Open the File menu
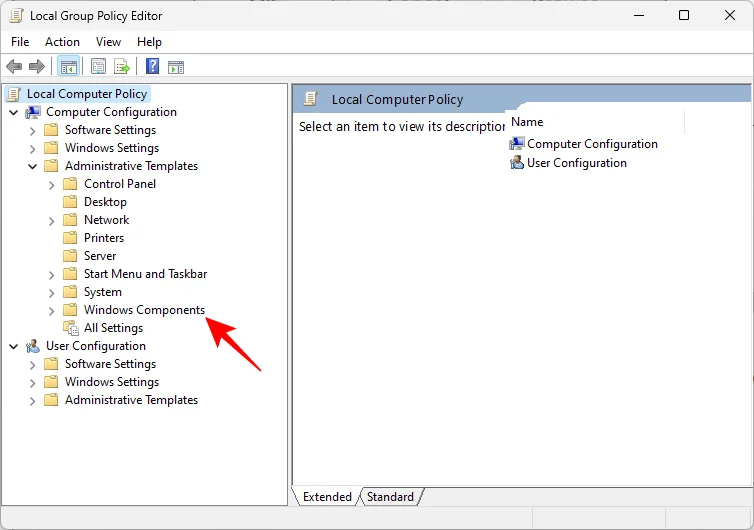Screen dimensions: 754x530 (20, 42)
